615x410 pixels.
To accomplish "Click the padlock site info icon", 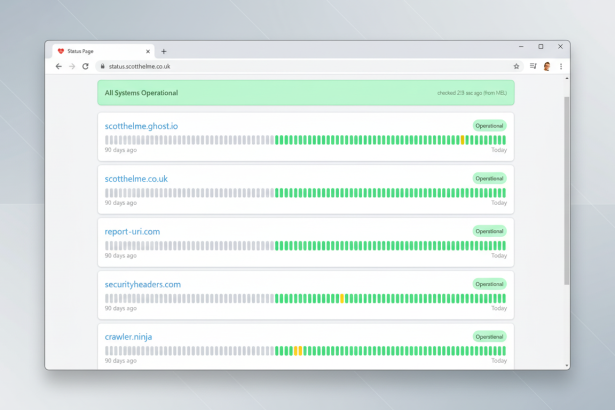I will point(102,67).
